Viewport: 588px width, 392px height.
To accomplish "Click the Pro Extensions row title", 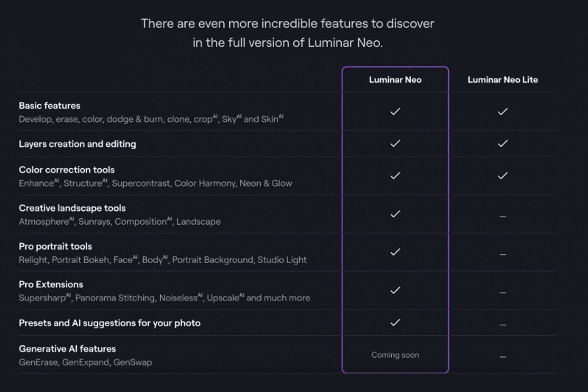I will click(x=51, y=285).
